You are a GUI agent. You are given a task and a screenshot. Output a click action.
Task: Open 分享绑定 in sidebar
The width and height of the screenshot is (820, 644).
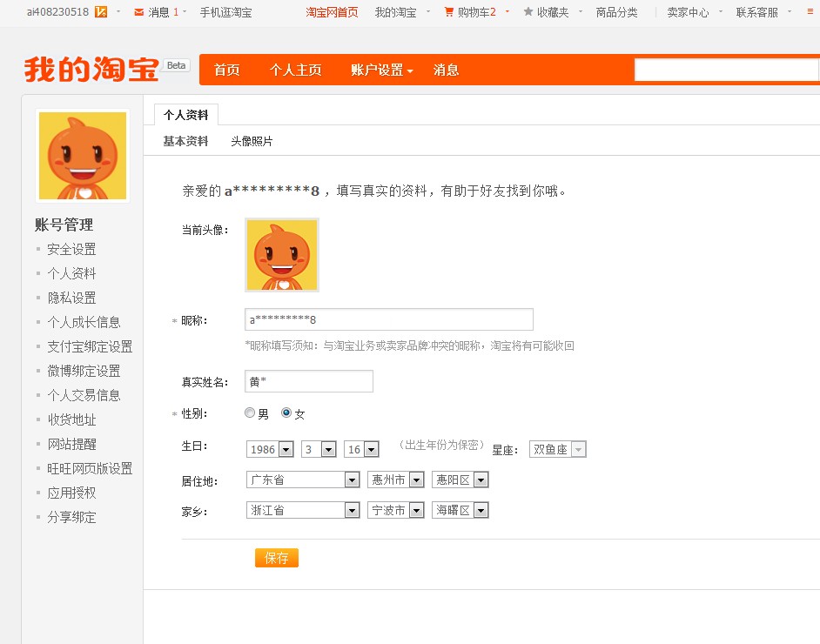point(71,518)
